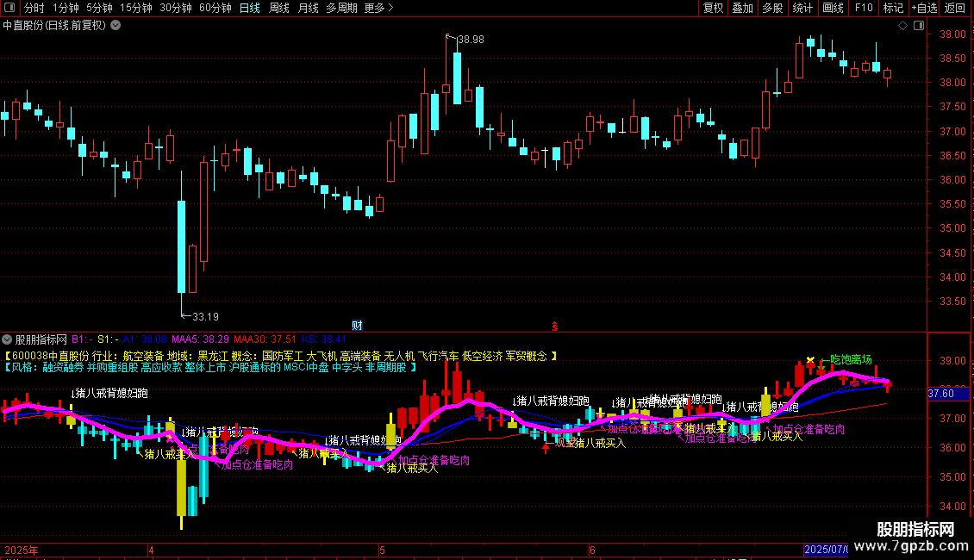Click the 股朋指标网 indicator name
The width and height of the screenshot is (974, 560).
tap(41, 339)
